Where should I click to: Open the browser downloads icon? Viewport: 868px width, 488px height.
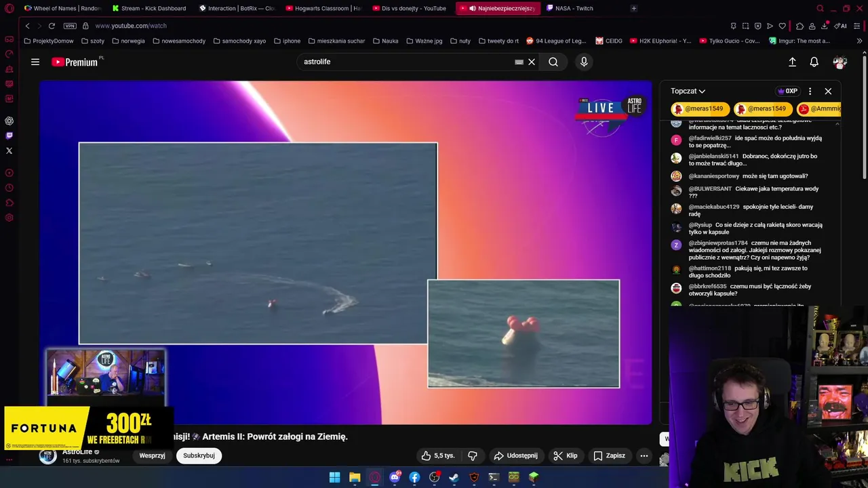click(825, 26)
